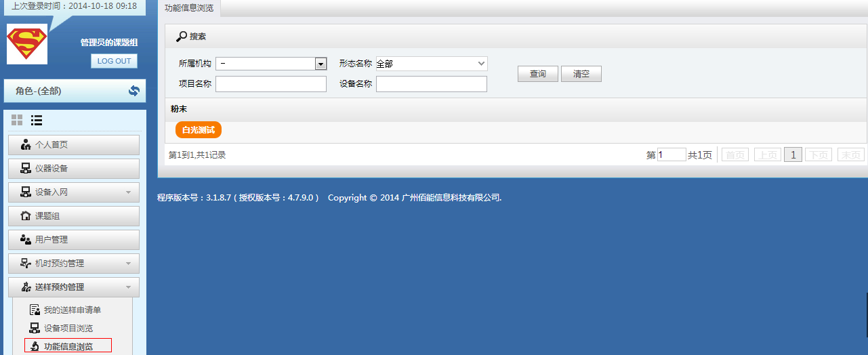Switch sidebar to list view icon
This screenshot has height=355, width=868.
point(37,120)
